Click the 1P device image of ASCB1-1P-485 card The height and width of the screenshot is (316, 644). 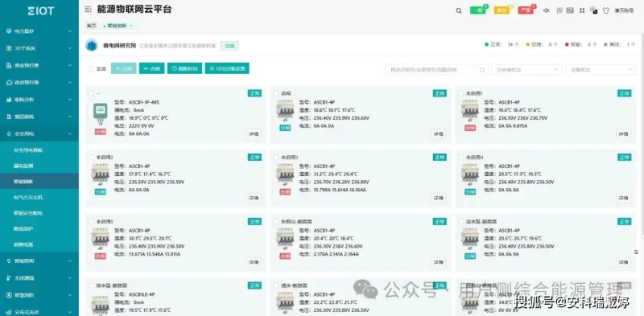point(100,113)
